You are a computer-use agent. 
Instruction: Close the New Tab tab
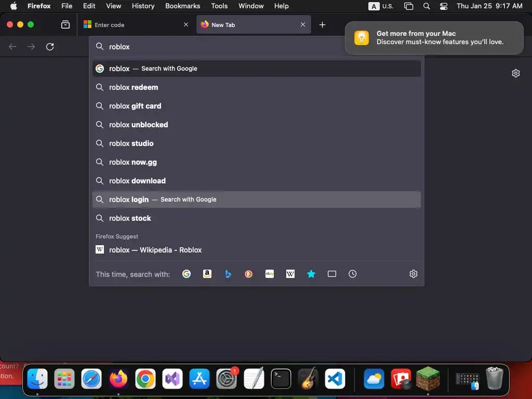tap(303, 24)
